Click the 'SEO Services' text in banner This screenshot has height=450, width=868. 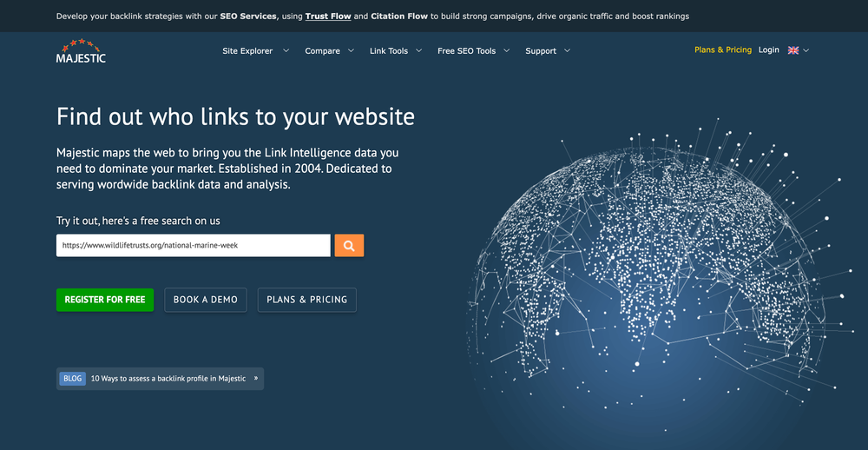[248, 16]
